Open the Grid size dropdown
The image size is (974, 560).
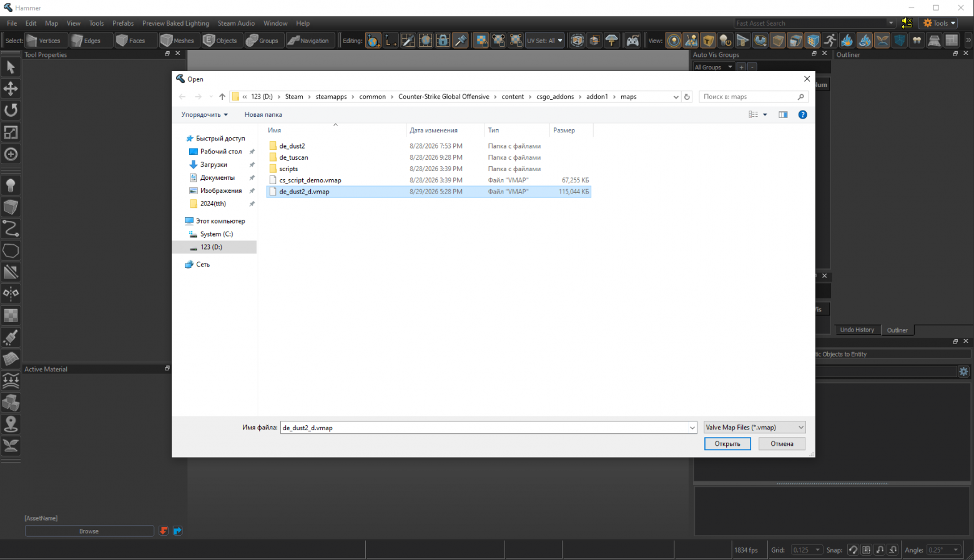tap(807, 550)
